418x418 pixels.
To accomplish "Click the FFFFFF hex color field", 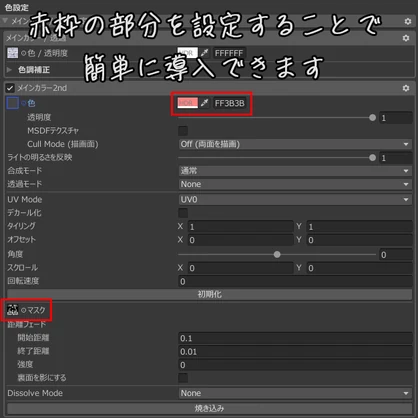I will tap(230, 53).
